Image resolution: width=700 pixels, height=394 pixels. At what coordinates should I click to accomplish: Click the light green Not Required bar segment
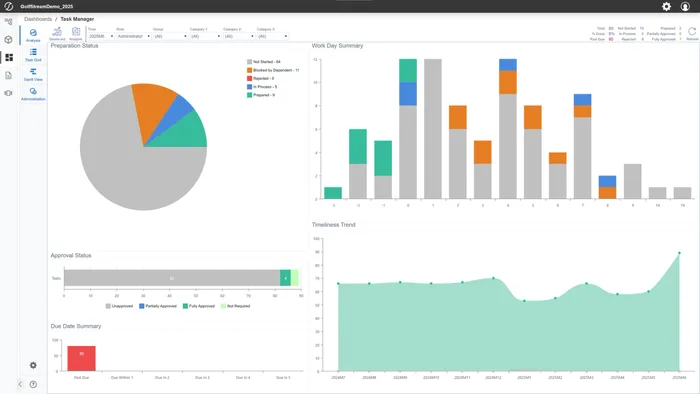tap(295, 278)
